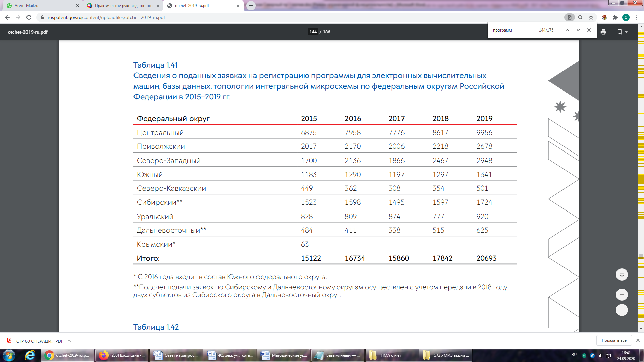
Task: Open Chrome extensions puzzle icon
Action: click(x=615, y=17)
